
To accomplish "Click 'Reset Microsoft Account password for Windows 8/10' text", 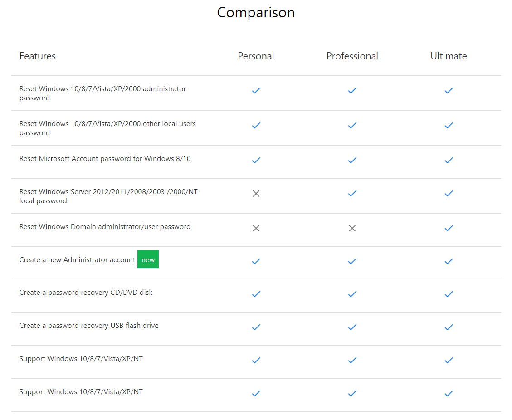I will [x=105, y=159].
